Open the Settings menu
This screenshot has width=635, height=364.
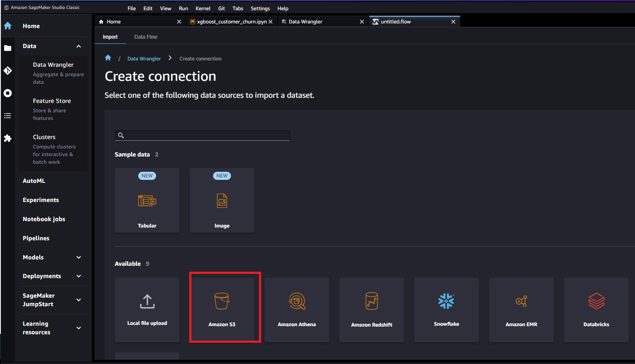(260, 9)
